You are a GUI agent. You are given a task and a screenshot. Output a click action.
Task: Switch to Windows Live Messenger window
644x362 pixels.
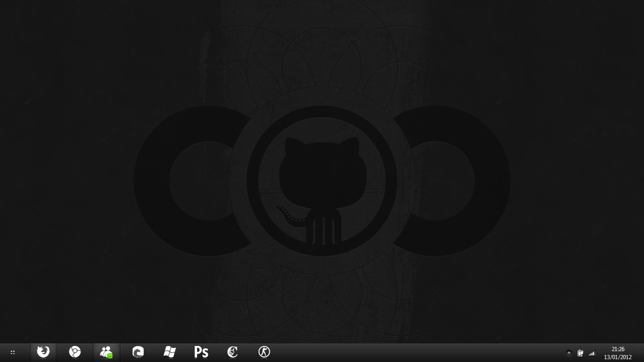(107, 352)
